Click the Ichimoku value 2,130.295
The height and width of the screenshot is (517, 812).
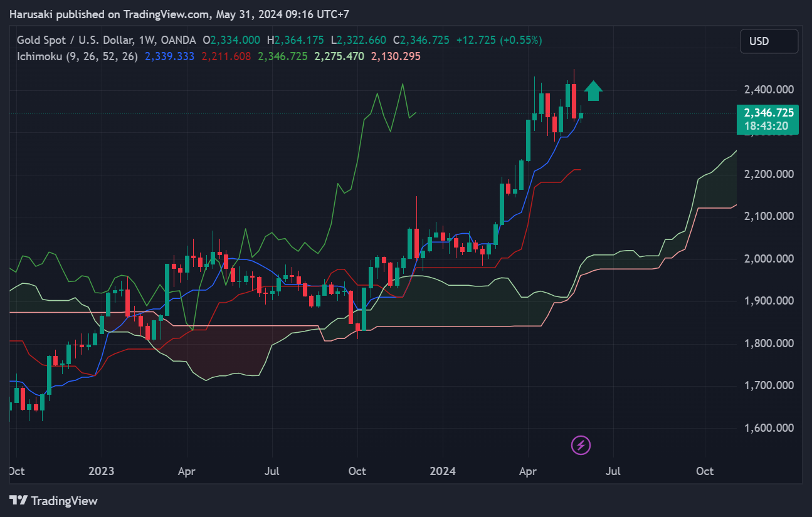click(x=396, y=56)
